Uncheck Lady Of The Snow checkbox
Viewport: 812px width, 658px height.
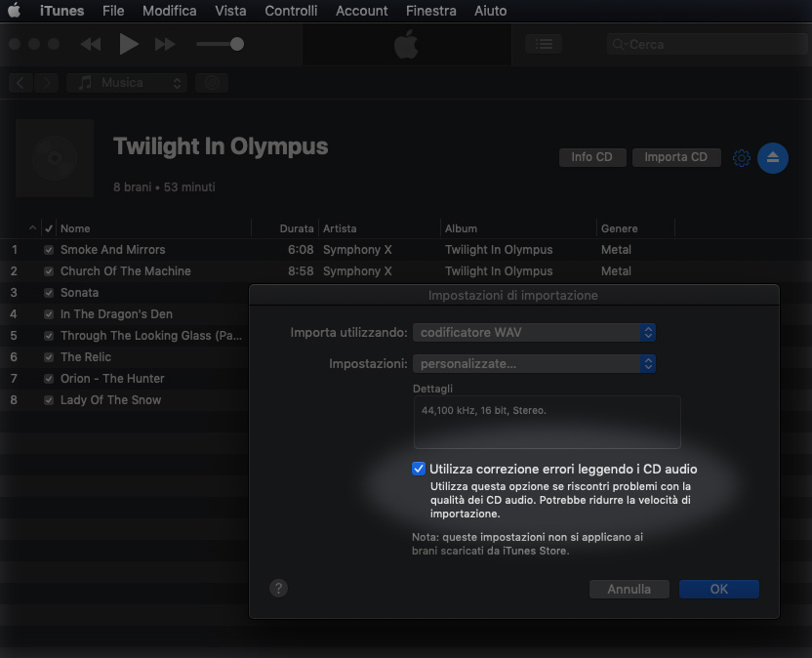pos(49,400)
